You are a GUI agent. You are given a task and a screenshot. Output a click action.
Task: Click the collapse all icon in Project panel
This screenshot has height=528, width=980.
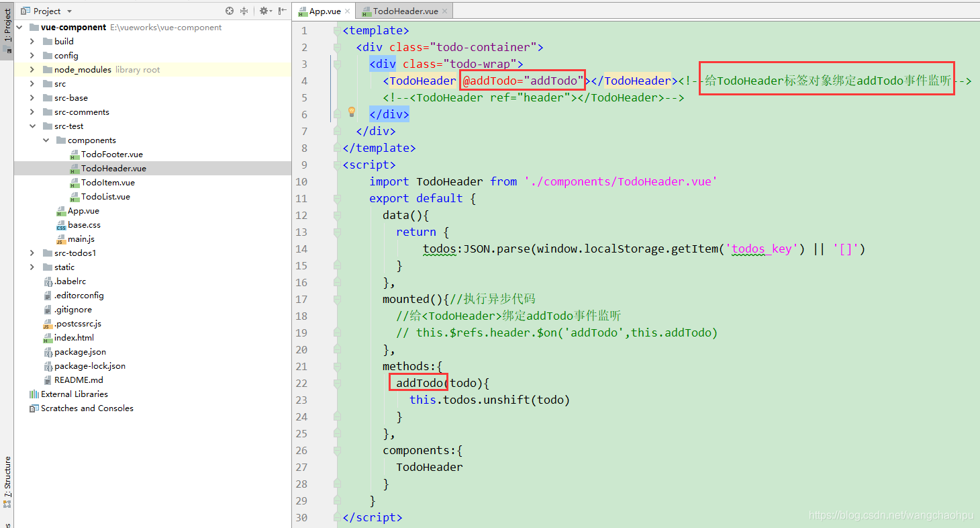244,11
